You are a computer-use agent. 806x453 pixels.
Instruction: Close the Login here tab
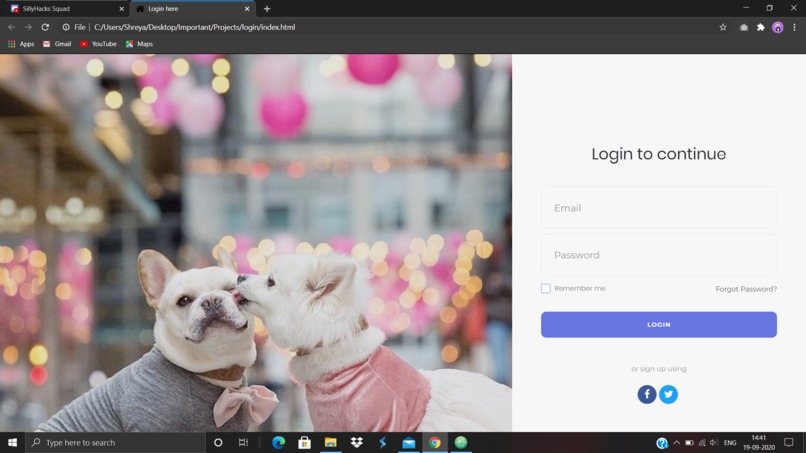pyautogui.click(x=247, y=9)
